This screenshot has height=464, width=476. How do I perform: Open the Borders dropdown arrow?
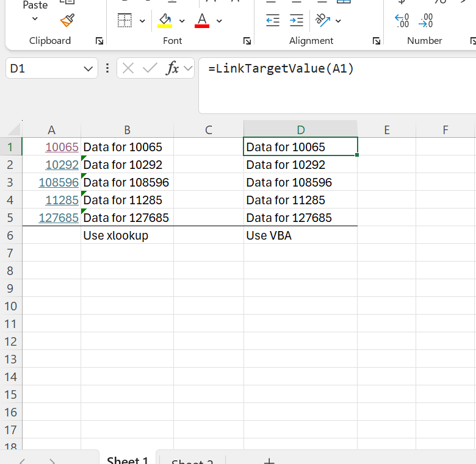pyautogui.click(x=142, y=21)
